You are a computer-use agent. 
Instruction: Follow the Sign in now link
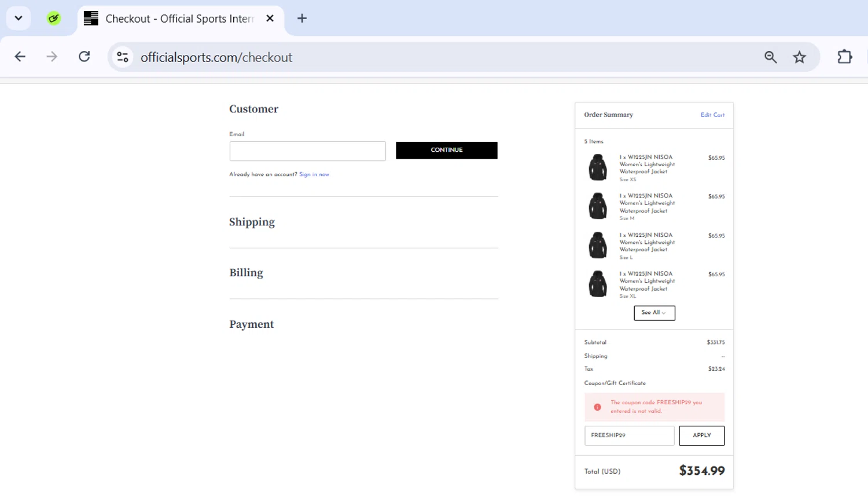coord(314,174)
